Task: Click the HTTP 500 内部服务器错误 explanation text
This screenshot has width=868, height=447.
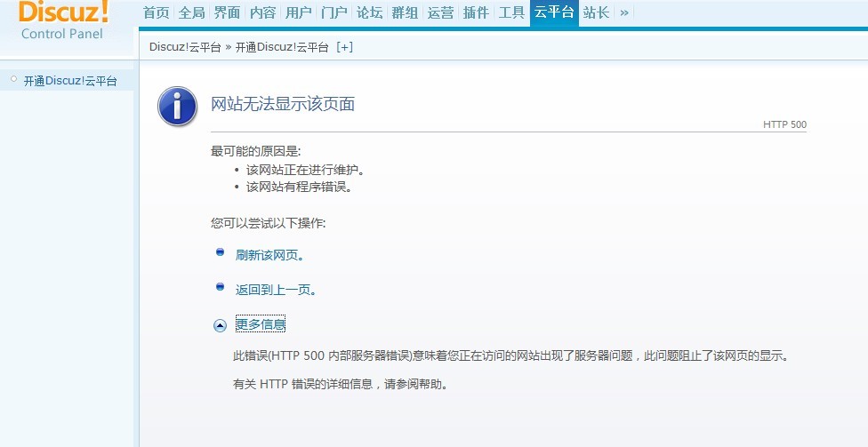Action: (510, 355)
